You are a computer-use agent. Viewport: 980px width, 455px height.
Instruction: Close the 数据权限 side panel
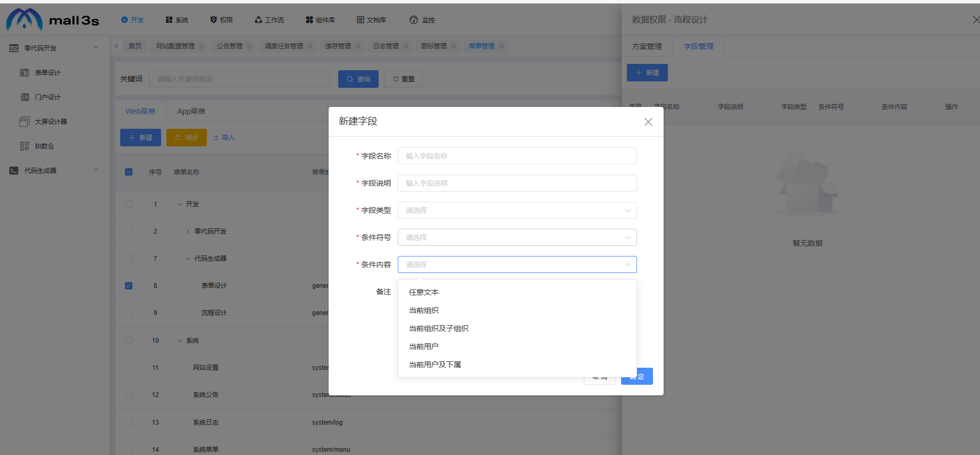click(976, 20)
